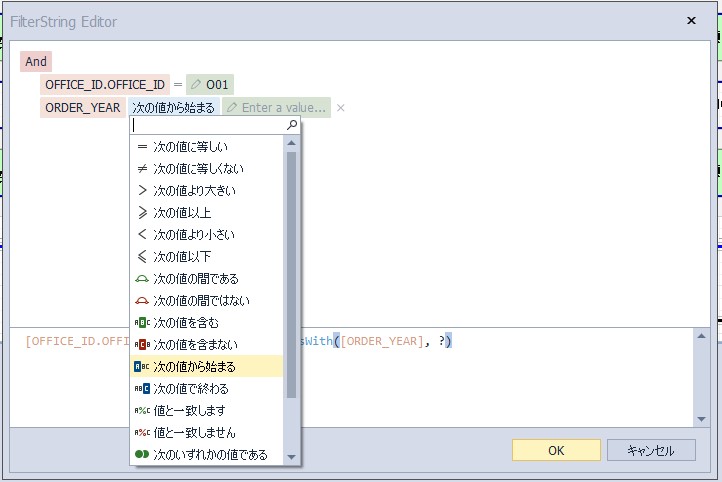Click the ends-with icon for 次の値で終わる
The height and width of the screenshot is (482, 722).
142,389
